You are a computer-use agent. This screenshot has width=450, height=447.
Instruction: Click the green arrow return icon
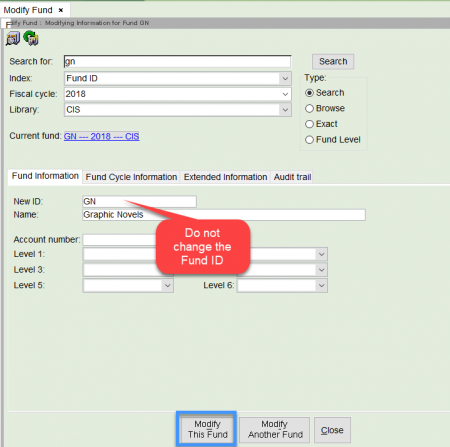tap(31, 38)
